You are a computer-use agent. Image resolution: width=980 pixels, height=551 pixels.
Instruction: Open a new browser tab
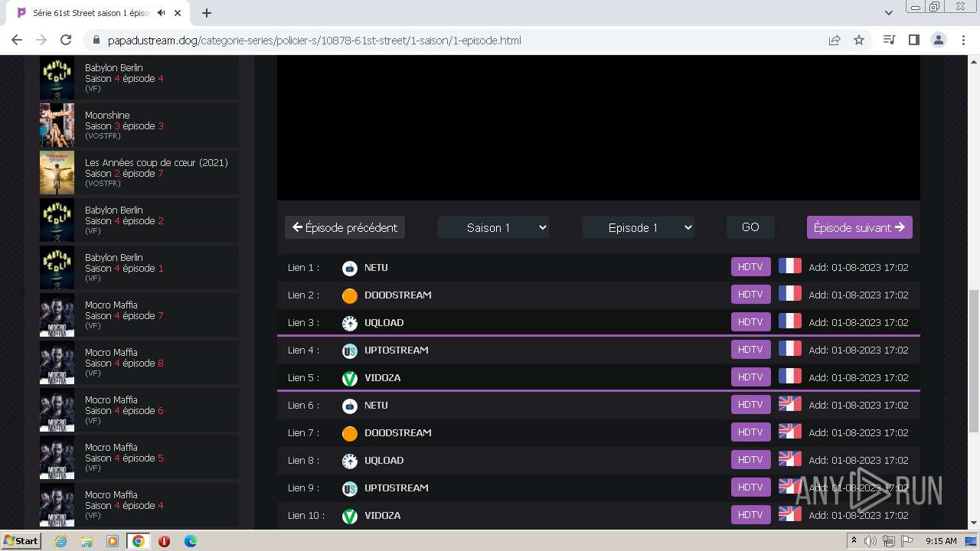[207, 13]
